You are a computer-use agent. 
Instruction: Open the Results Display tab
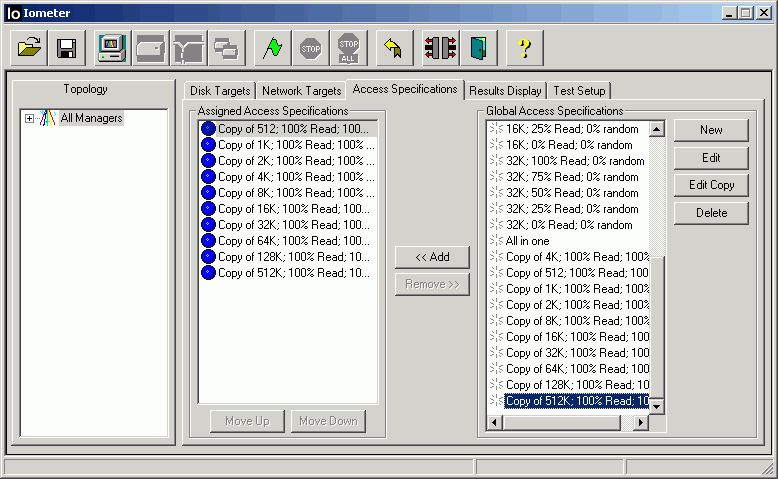click(505, 91)
